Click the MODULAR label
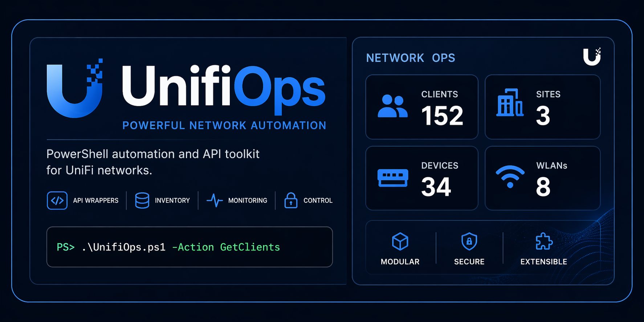 [400, 262]
